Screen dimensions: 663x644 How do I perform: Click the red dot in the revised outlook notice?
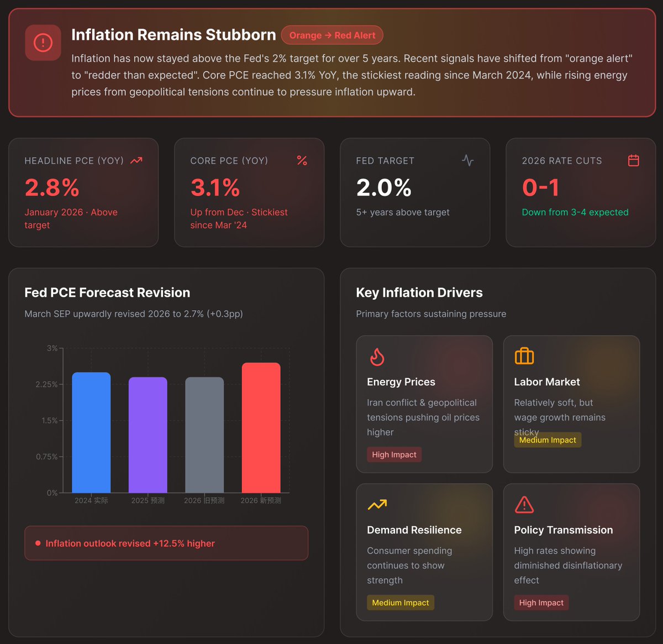[x=38, y=543]
